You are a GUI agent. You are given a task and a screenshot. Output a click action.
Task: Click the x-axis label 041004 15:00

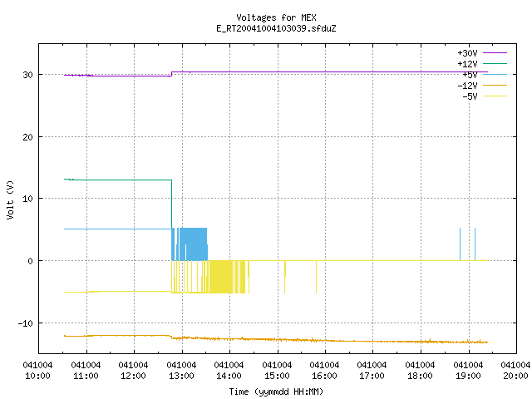pos(277,371)
